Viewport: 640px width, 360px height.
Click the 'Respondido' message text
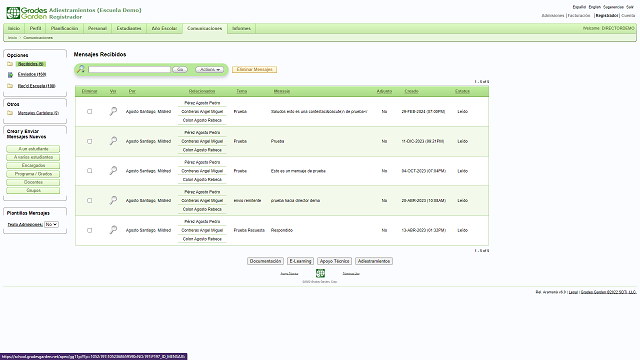pos(282,230)
